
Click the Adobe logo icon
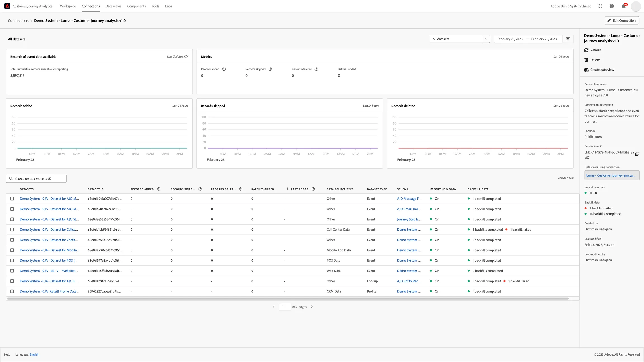7,6
